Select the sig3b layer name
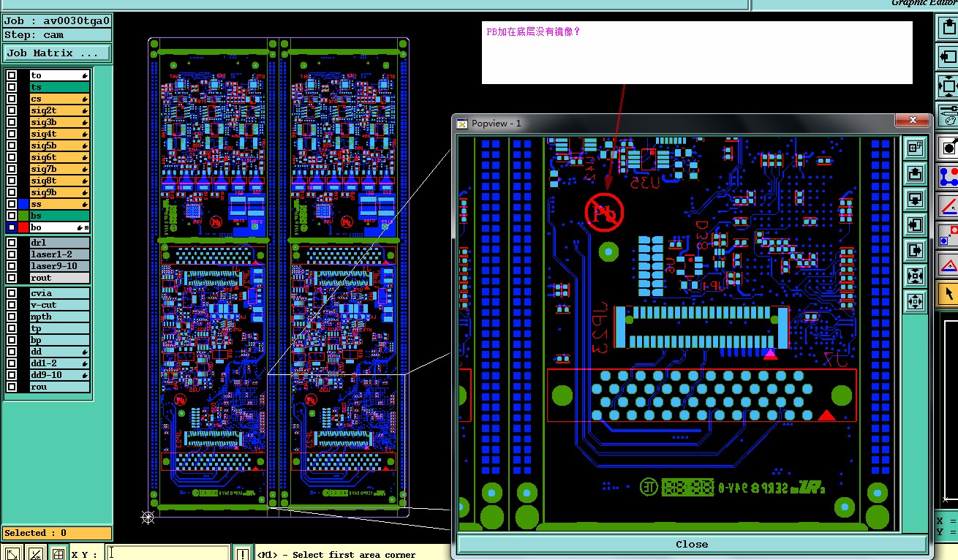Screen dimensions: 958x560 coord(59,122)
